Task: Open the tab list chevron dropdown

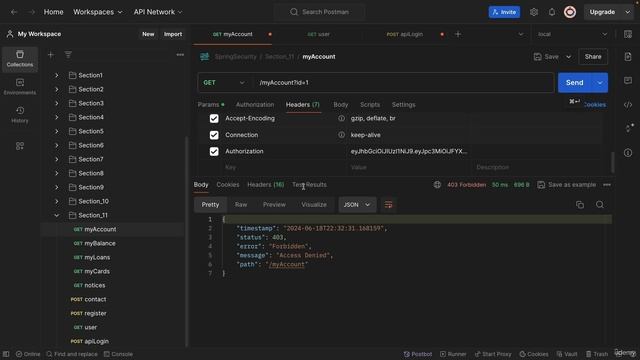Action: point(520,34)
